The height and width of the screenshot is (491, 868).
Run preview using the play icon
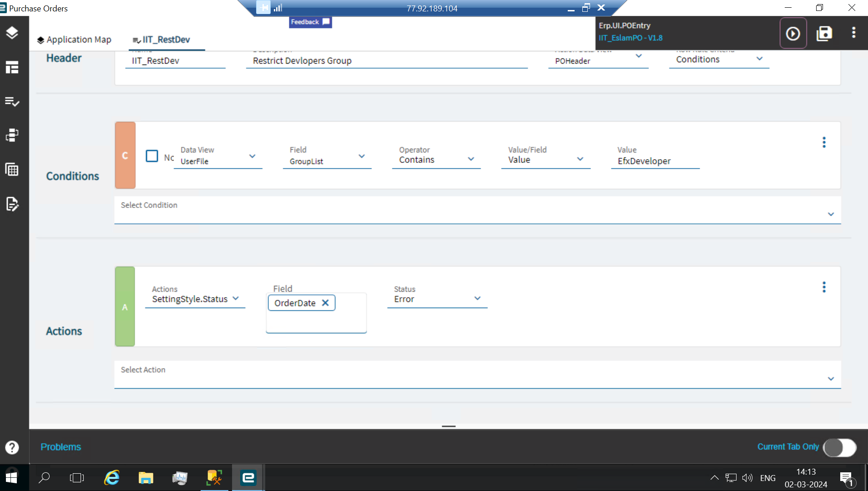click(x=792, y=33)
